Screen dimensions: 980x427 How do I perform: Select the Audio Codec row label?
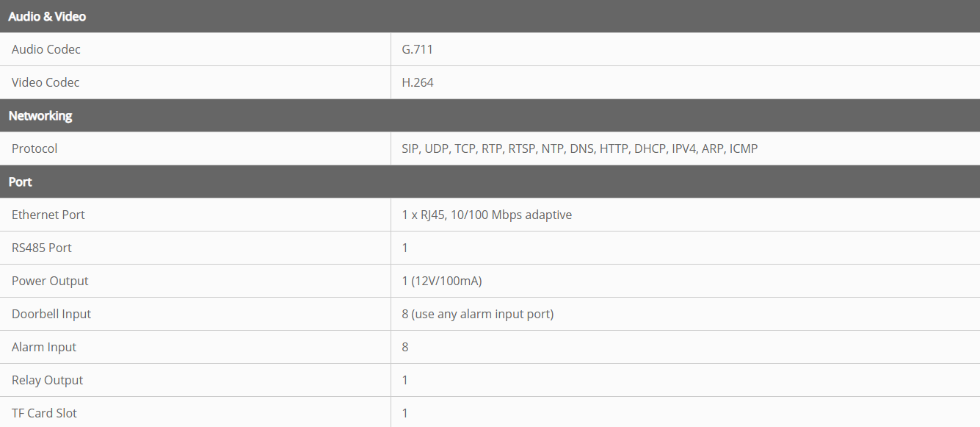[x=46, y=49]
